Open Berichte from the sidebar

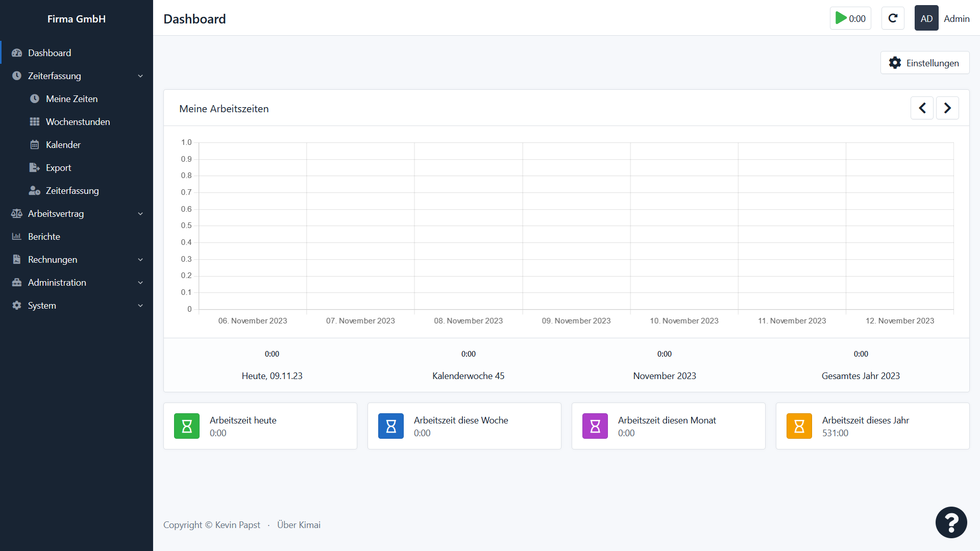[x=44, y=237]
